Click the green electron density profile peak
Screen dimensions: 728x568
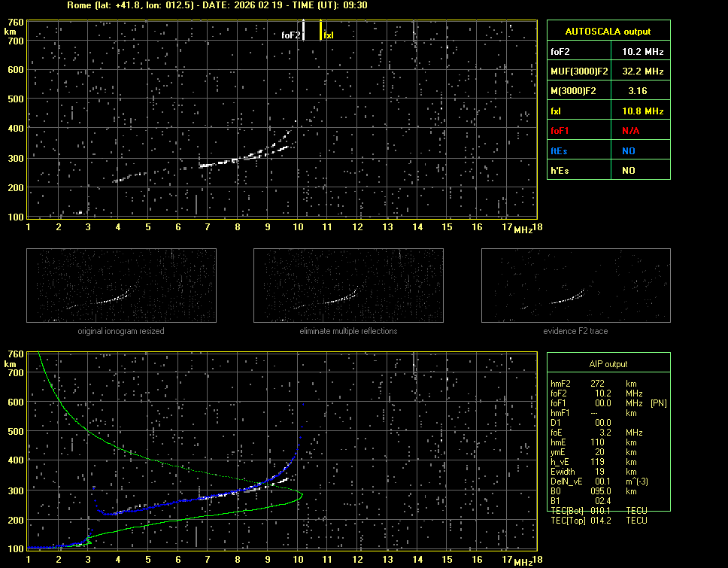point(301,494)
